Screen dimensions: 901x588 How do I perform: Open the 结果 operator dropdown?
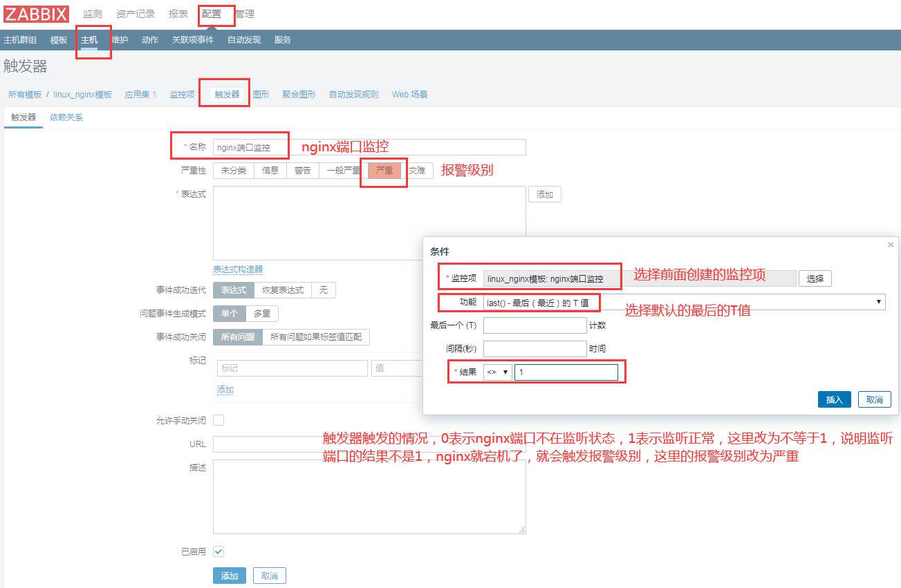(x=497, y=372)
